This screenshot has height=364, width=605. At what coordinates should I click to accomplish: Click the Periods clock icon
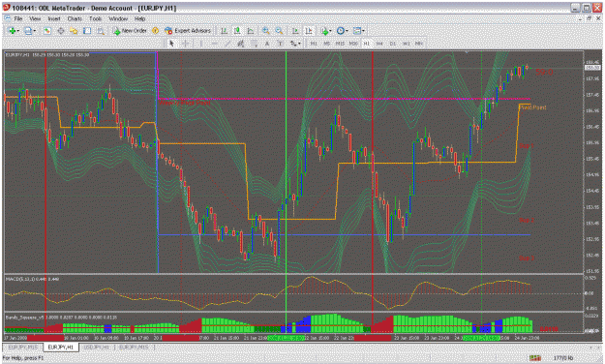(341, 31)
